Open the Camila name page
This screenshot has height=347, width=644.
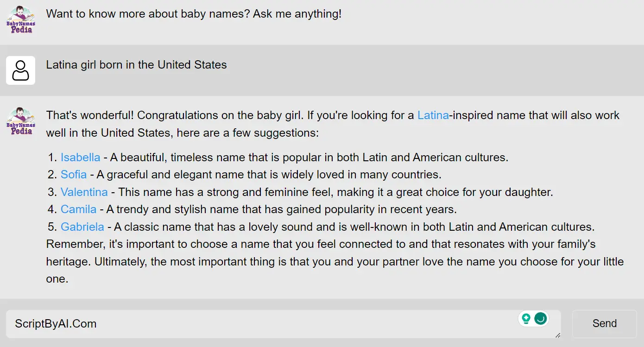78,209
